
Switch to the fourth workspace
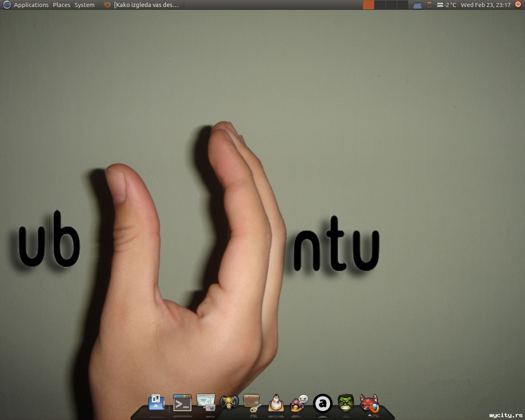[x=402, y=5]
